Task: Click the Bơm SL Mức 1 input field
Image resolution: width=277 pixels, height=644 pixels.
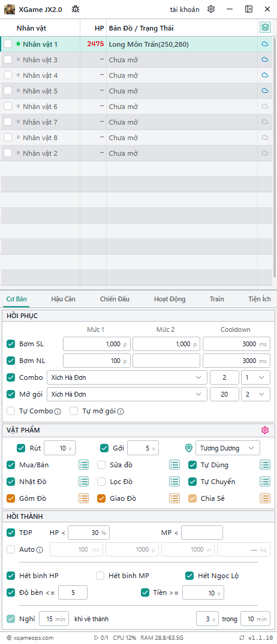Action: pyautogui.click(x=97, y=344)
